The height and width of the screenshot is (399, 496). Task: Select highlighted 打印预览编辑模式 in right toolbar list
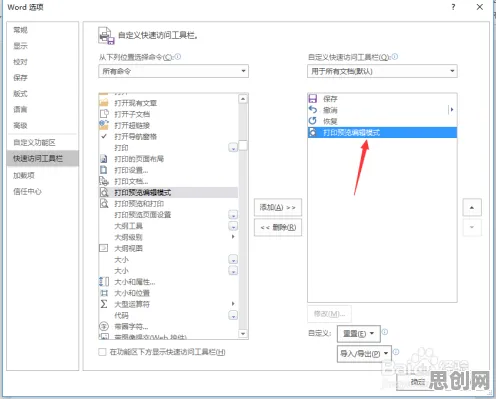(x=382, y=132)
